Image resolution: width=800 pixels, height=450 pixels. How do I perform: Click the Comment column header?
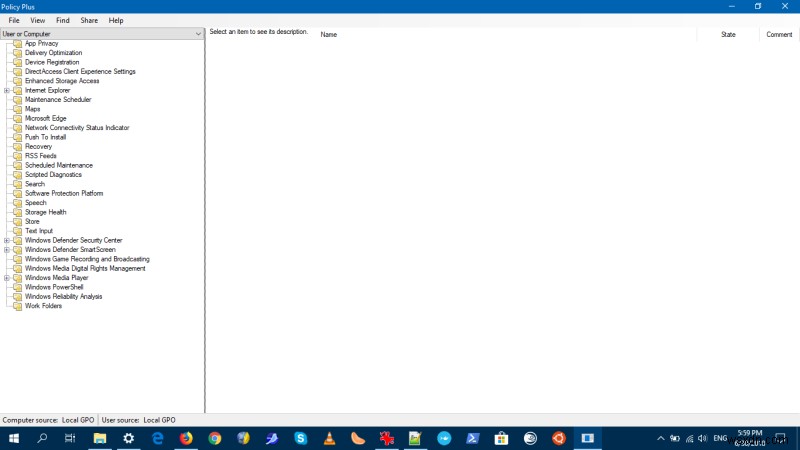pos(779,34)
